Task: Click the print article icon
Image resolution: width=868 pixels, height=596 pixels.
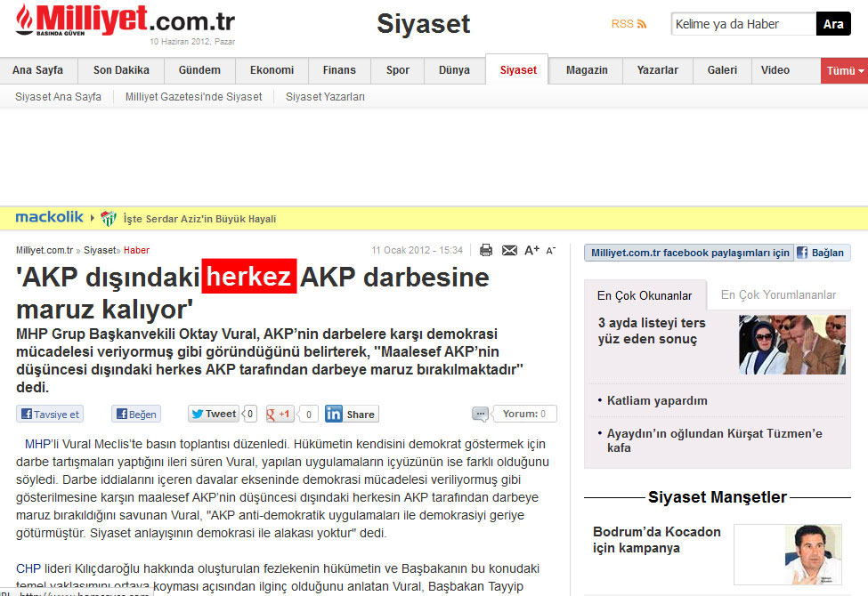Action: [x=485, y=250]
